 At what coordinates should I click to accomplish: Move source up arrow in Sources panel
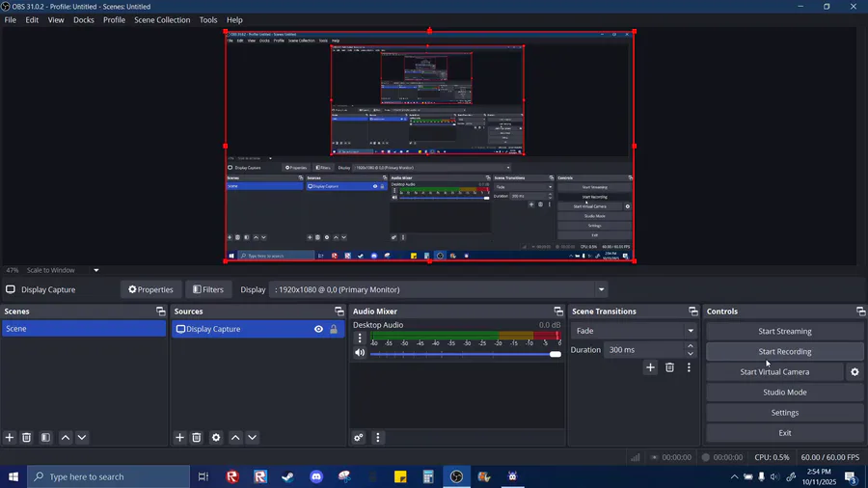(235, 437)
